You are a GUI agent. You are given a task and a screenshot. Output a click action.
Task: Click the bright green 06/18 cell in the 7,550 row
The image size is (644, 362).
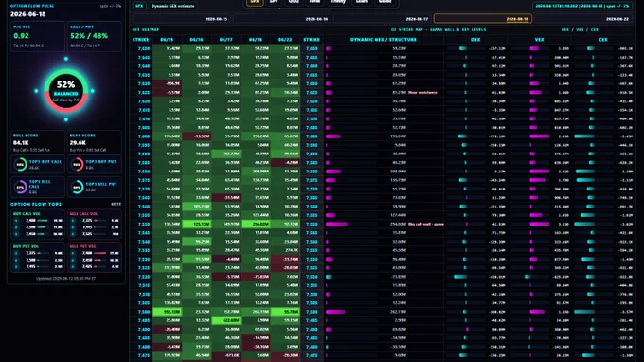[256, 224]
